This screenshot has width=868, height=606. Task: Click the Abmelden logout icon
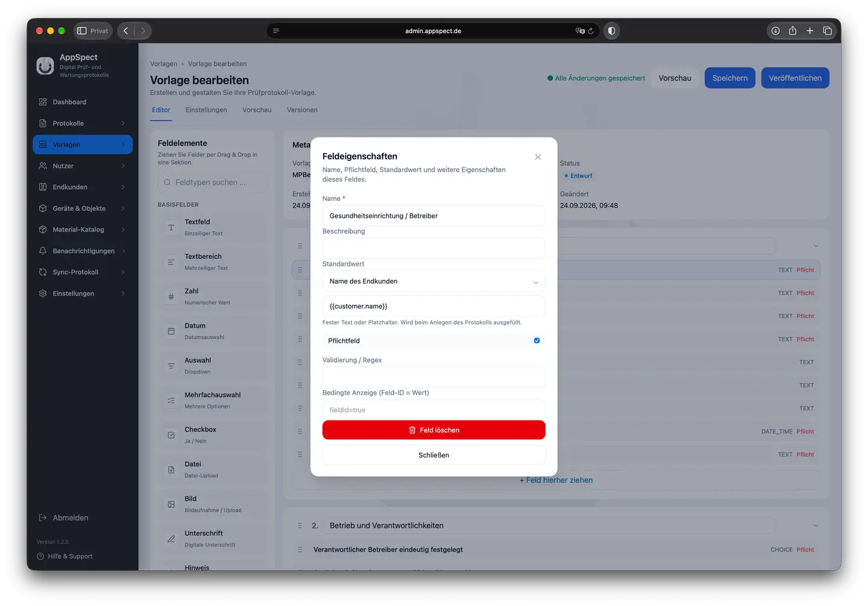click(43, 518)
